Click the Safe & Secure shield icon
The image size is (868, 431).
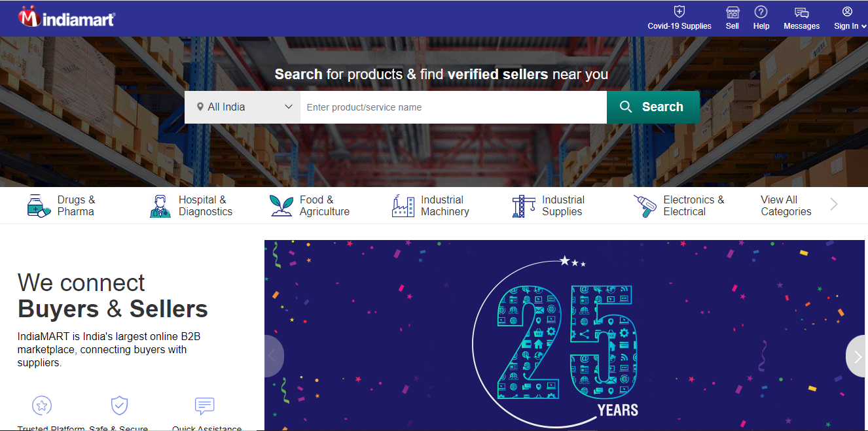[x=118, y=405]
